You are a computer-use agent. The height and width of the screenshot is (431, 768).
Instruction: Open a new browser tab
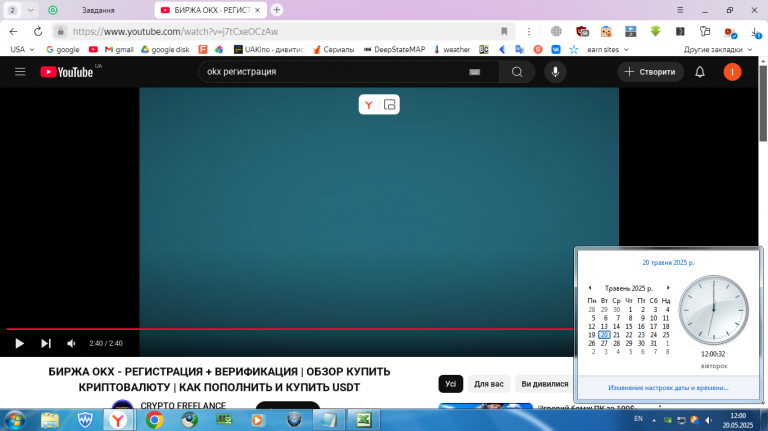pos(277,10)
